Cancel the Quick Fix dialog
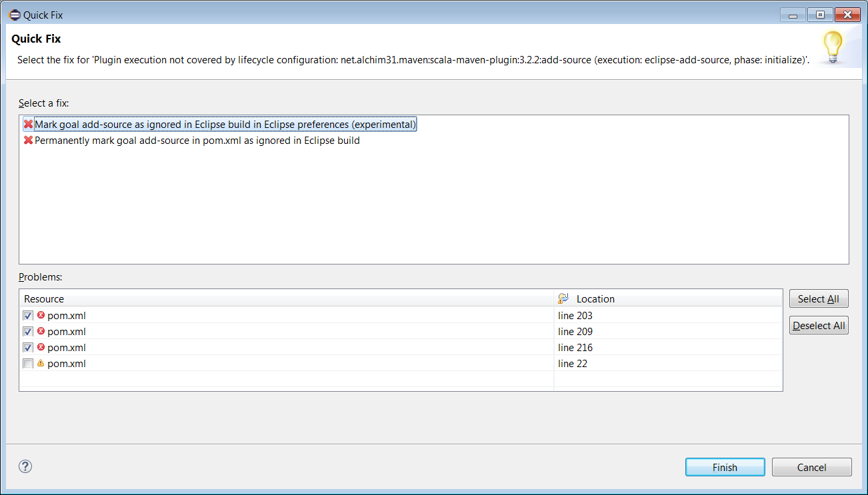The width and height of the screenshot is (868, 495). [811, 467]
